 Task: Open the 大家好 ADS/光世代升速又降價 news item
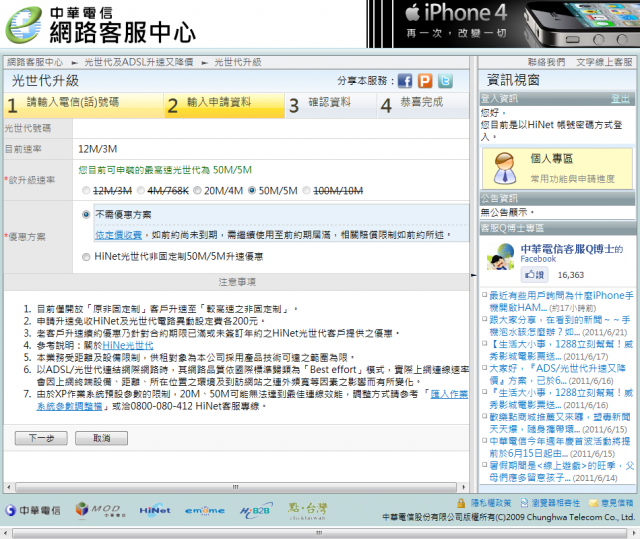point(558,374)
